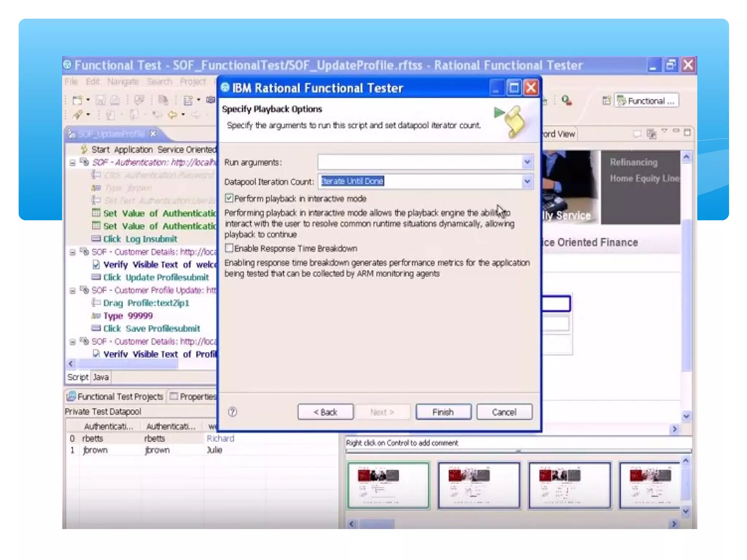Click the New wizard toolbar icon
The height and width of the screenshot is (560, 747).
tap(77, 100)
